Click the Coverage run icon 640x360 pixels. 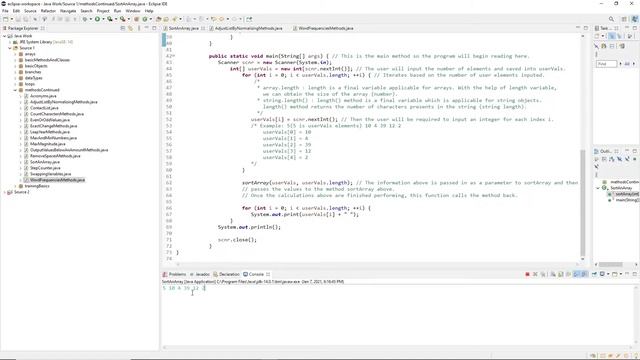110,19
